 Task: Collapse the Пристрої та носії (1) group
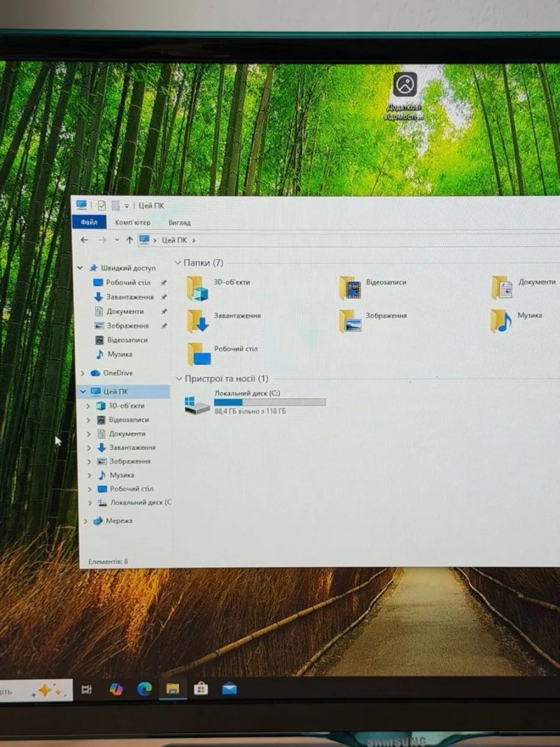click(179, 379)
